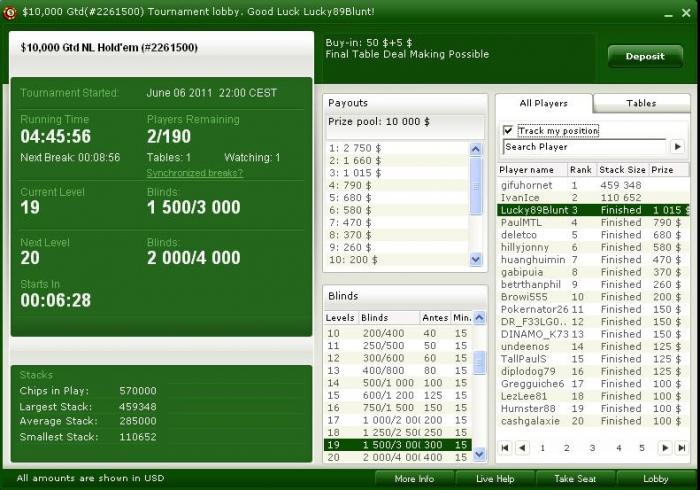
Task: Click the player search go arrow
Action: [677, 146]
